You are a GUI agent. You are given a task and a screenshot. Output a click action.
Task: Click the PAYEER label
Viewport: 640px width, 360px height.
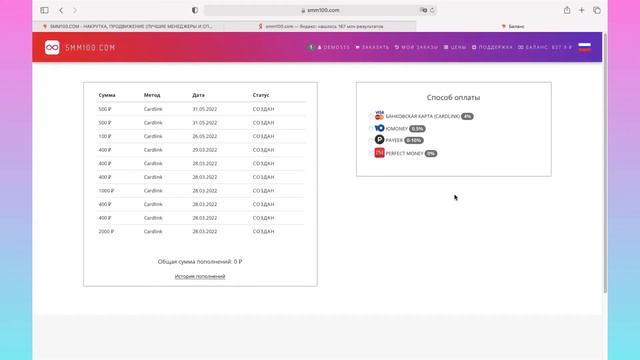tap(394, 140)
